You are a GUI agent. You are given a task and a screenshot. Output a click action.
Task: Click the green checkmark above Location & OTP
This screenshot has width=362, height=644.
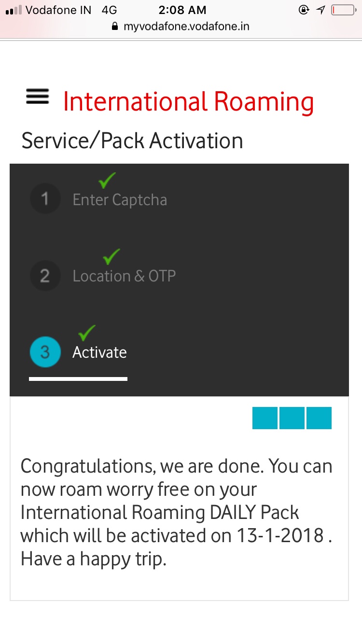(x=111, y=257)
